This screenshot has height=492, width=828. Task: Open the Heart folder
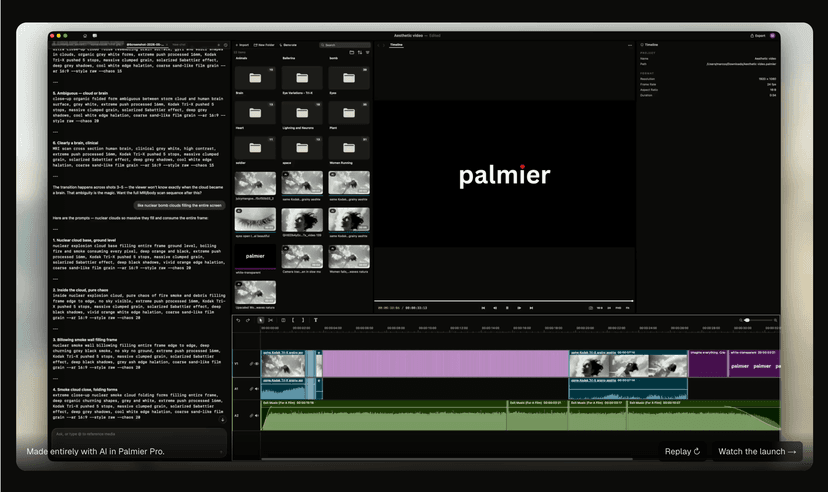tap(255, 113)
